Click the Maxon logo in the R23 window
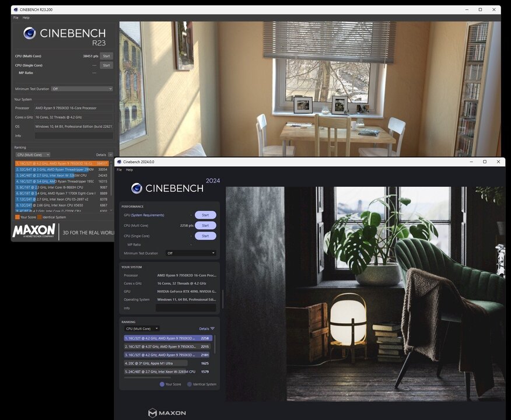This screenshot has width=511, height=420. pos(34,230)
